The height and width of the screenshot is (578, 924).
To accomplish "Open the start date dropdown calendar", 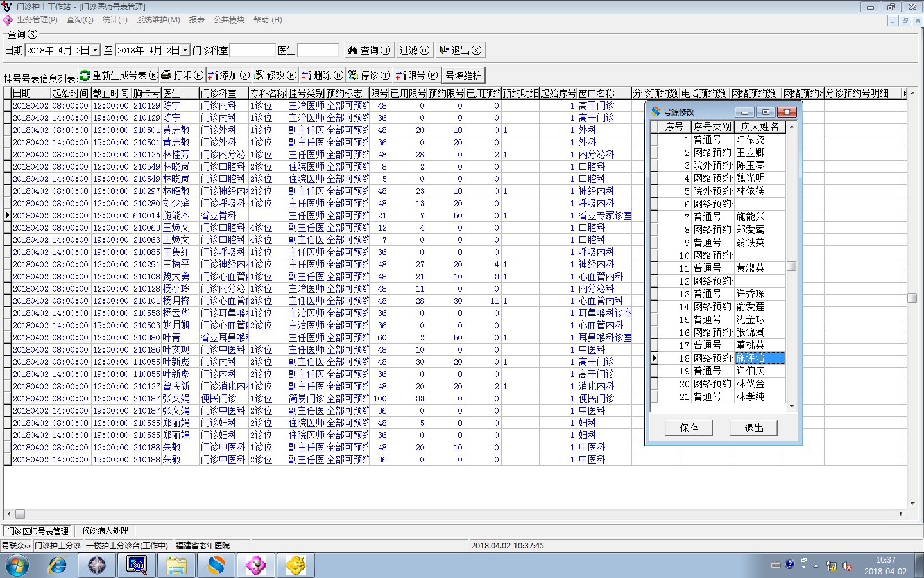I will tap(96, 50).
